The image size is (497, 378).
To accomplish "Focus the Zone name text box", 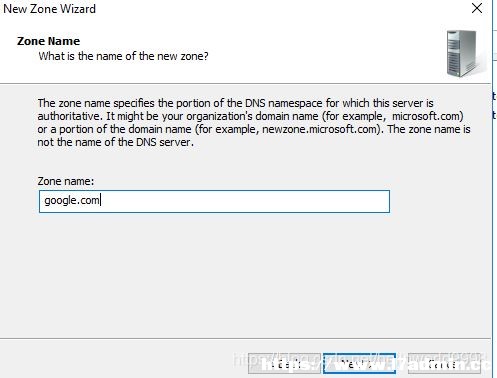I will point(214,201).
